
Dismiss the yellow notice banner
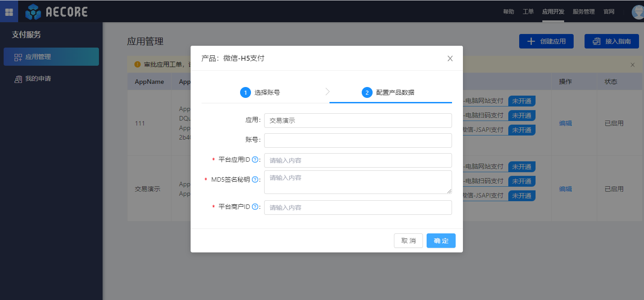pos(632,65)
